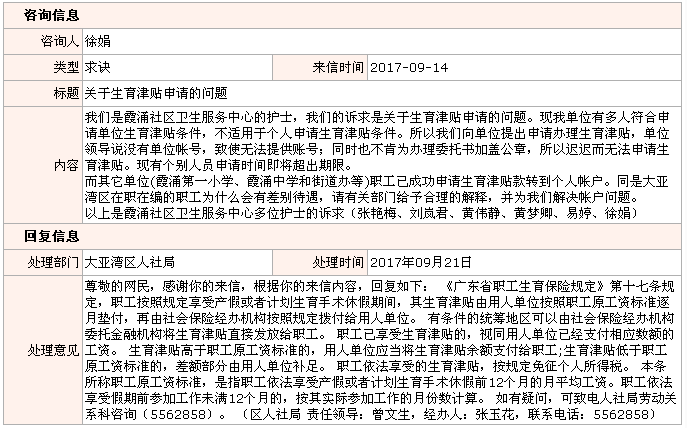Click the date 2017-09-14
Image resolution: width=687 pixels, height=428 pixels.
pyautogui.click(x=409, y=68)
